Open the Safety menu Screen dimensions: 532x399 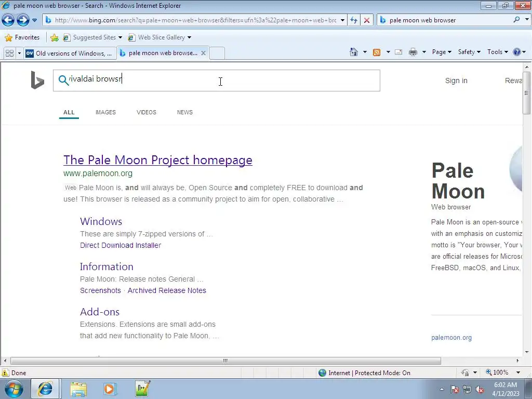[469, 52]
